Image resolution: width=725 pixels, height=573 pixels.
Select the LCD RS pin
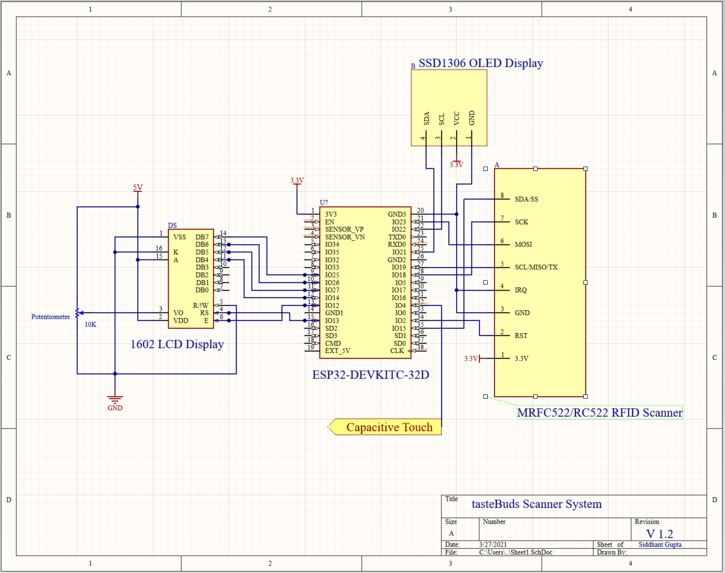(x=204, y=313)
